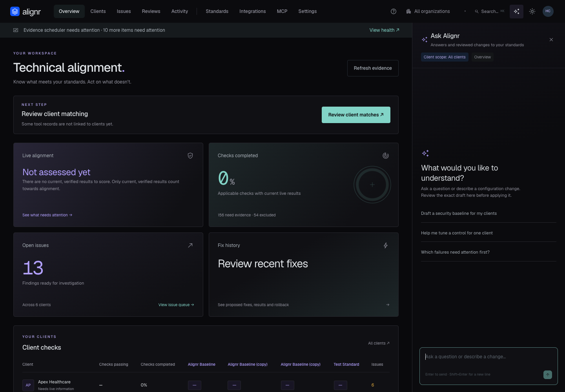Click the Apex Healthcare issues count '6'
This screenshot has width=565, height=392.
click(x=373, y=385)
